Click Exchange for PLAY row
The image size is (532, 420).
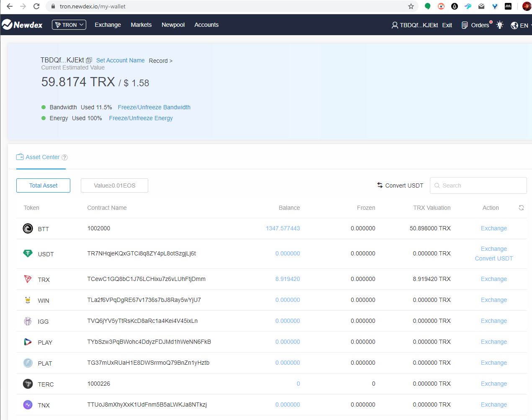pyautogui.click(x=493, y=342)
